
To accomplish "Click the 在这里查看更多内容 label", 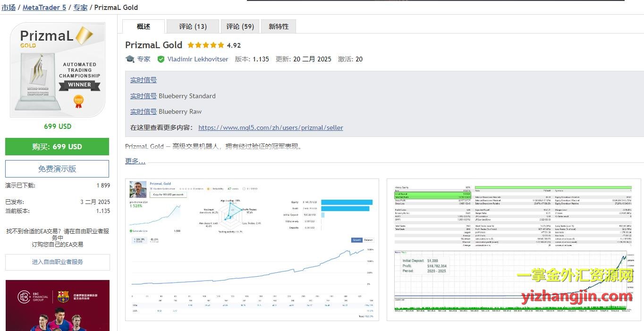I will tap(162, 127).
